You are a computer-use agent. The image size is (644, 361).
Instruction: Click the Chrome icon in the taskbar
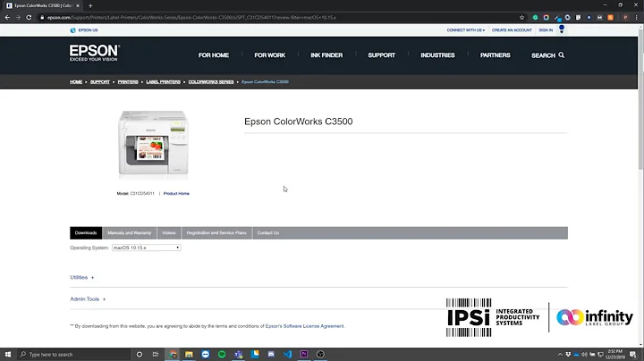173,355
